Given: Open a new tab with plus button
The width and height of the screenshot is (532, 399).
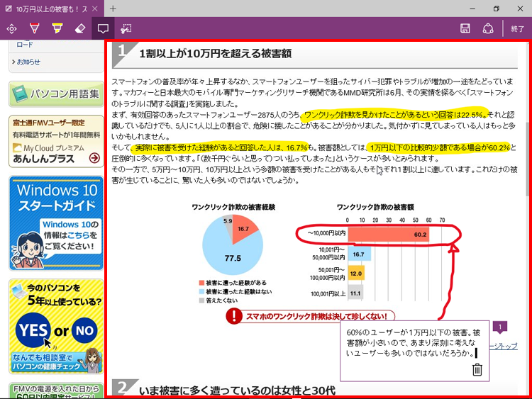Looking at the screenshot, I should point(113,9).
